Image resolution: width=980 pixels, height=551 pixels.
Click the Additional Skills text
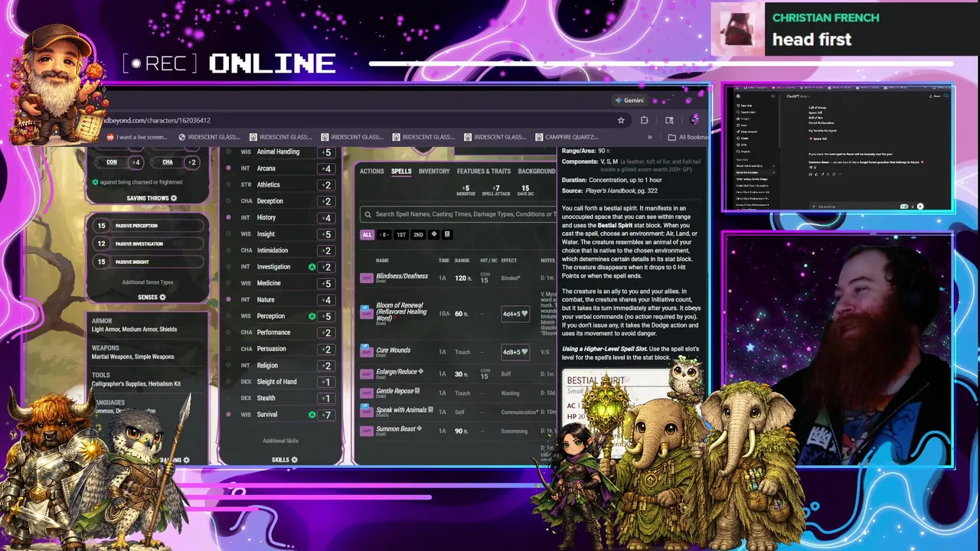coord(280,441)
